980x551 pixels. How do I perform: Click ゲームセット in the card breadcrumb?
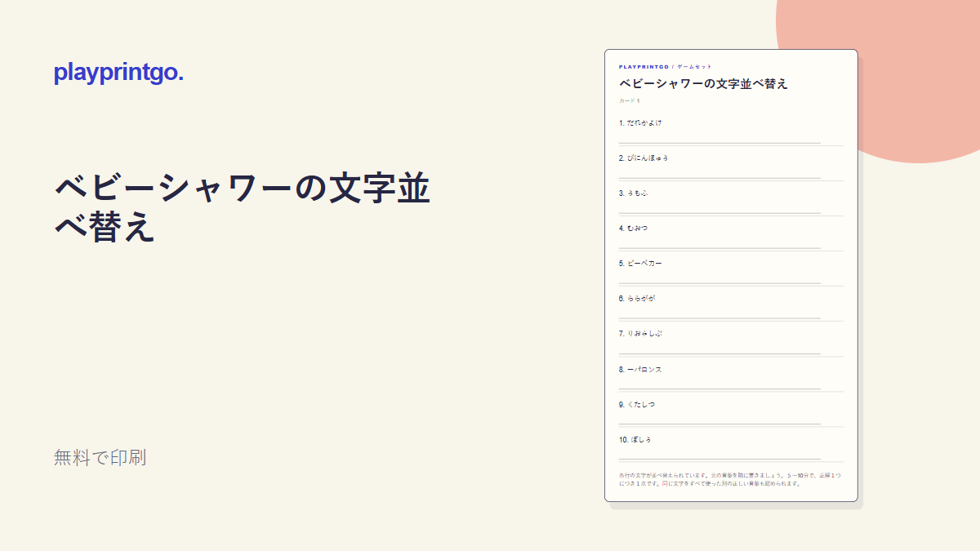coord(695,66)
